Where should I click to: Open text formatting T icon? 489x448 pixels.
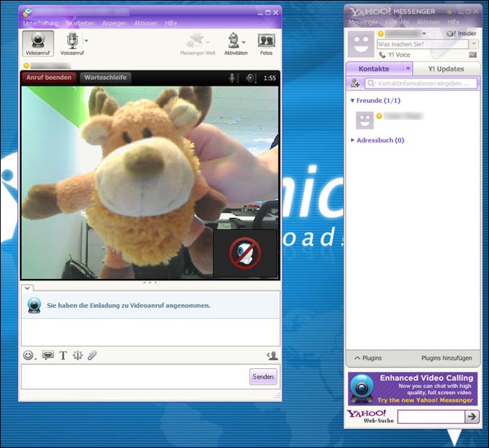(63, 355)
